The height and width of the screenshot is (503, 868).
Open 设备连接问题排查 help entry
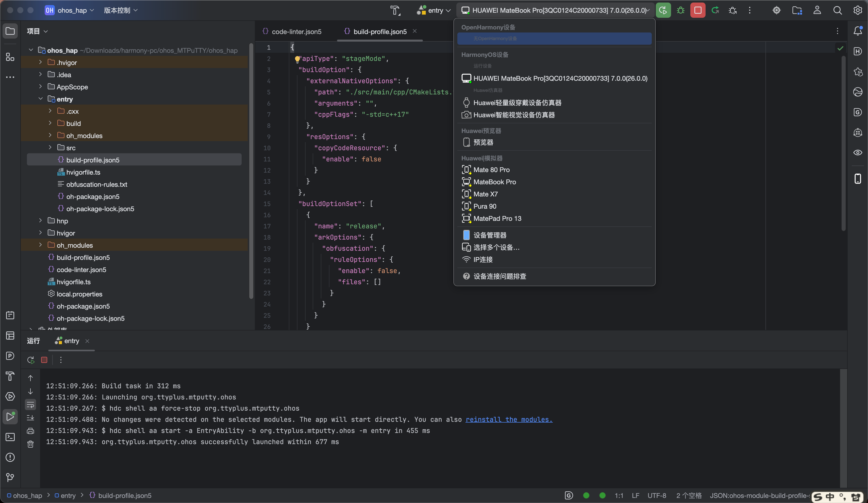[x=555, y=276]
